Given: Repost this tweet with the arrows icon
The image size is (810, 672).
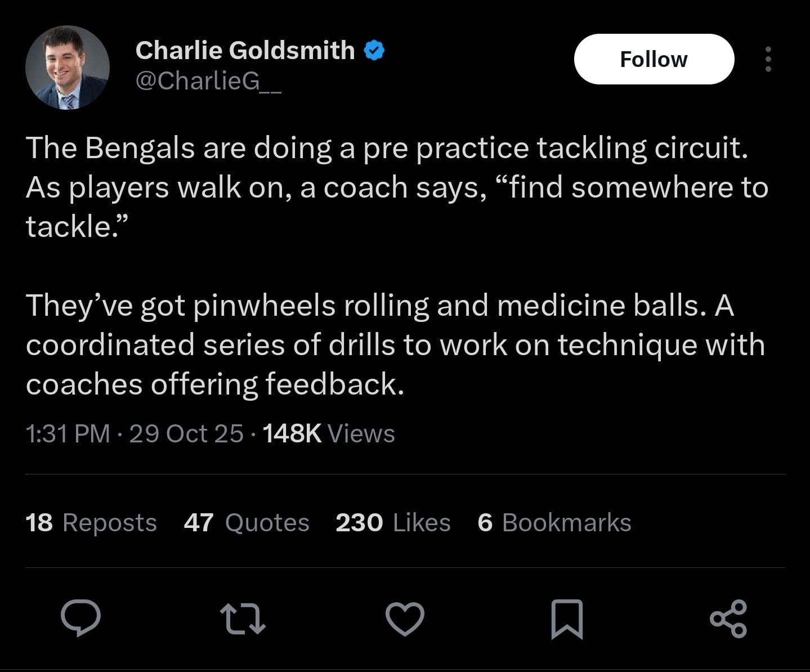Looking at the screenshot, I should tap(243, 619).
